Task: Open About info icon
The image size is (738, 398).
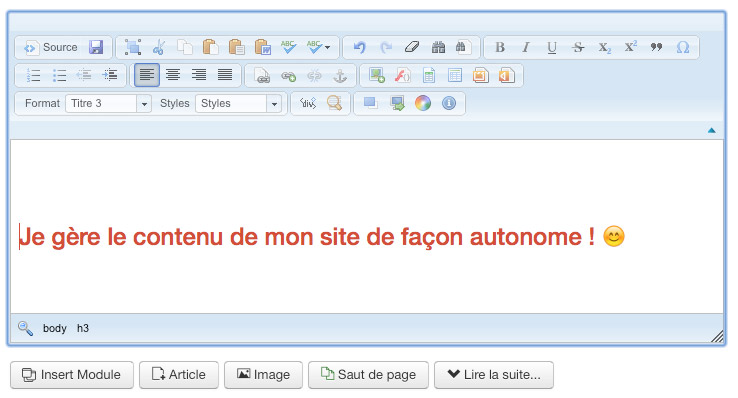Action: 449,103
